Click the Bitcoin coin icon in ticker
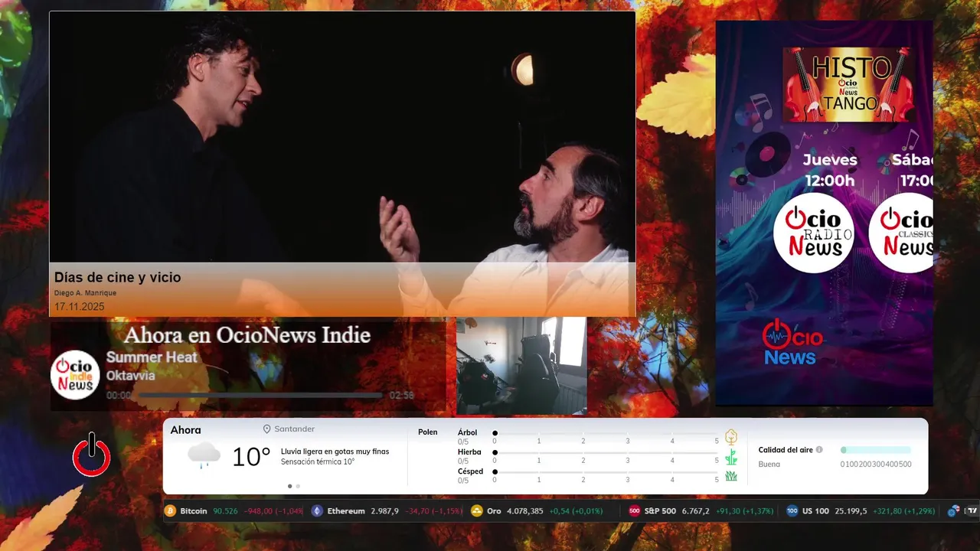 pos(170,511)
